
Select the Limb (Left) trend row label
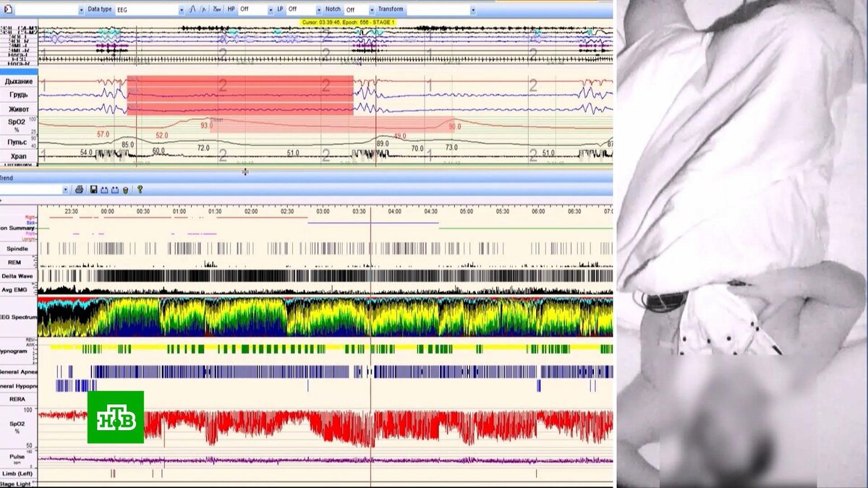(x=17, y=473)
